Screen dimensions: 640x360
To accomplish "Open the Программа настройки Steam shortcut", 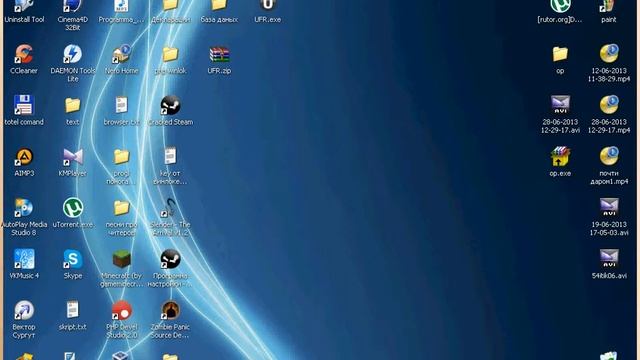I will [170, 259].
